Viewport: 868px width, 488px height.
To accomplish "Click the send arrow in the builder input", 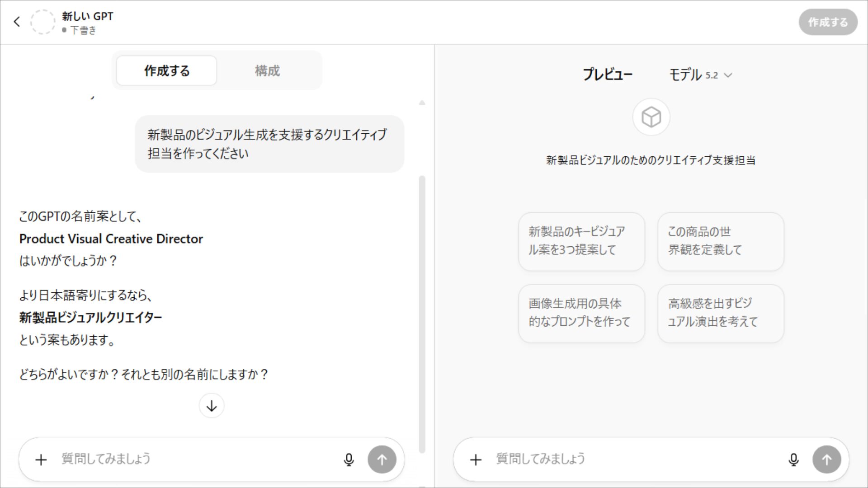I will (382, 459).
